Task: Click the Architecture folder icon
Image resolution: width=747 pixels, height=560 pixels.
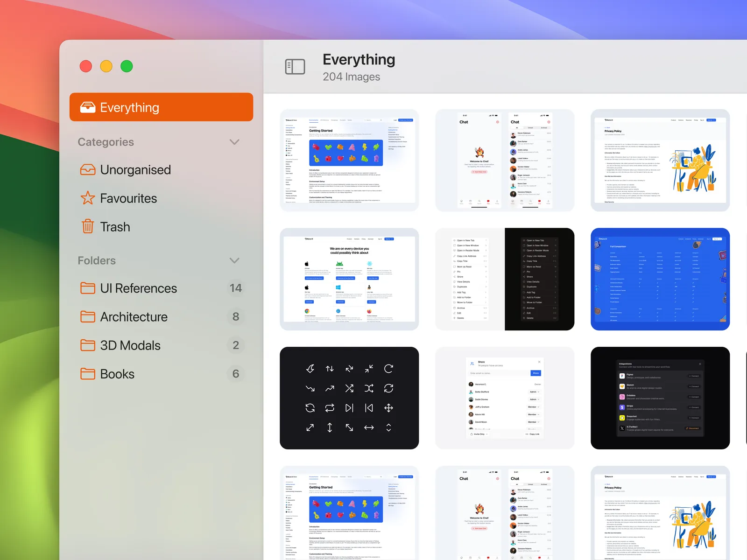Action: (x=88, y=317)
